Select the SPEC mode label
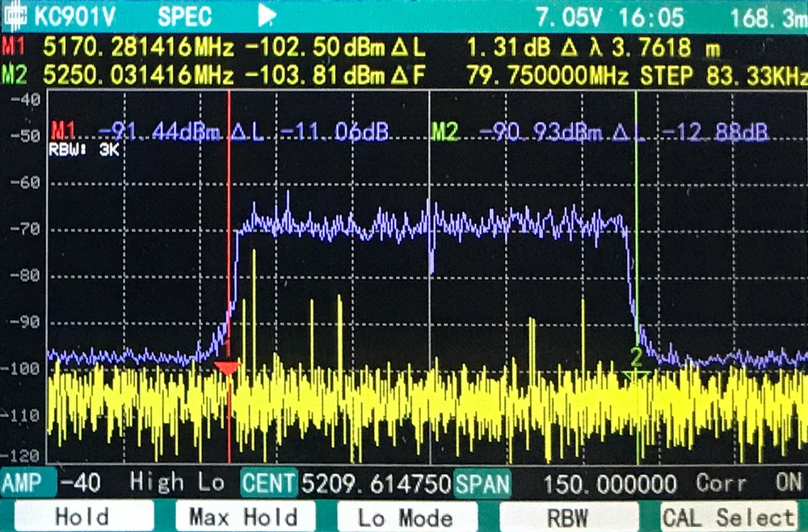This screenshot has width=808, height=532. (x=183, y=15)
